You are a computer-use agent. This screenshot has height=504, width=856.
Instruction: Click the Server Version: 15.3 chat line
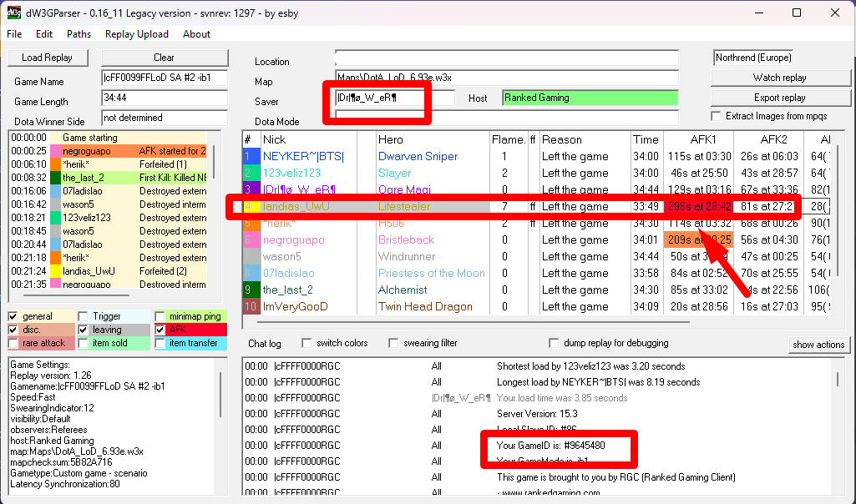click(x=537, y=413)
